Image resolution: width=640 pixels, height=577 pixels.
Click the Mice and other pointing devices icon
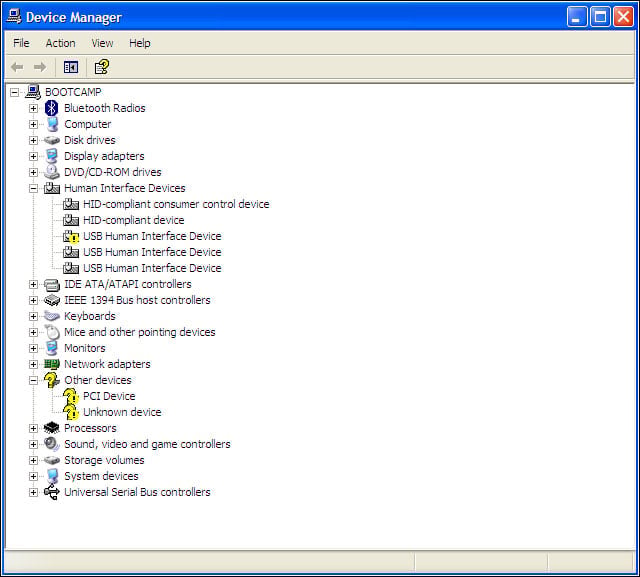point(52,332)
